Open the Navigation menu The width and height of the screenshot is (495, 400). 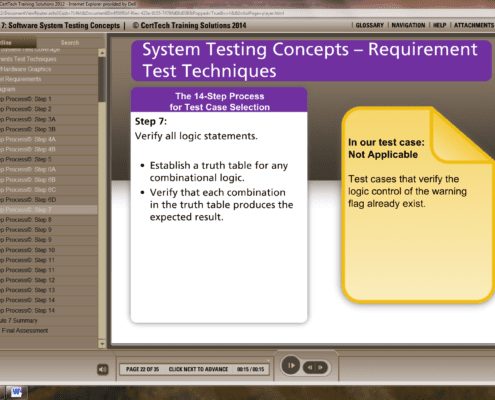408,25
